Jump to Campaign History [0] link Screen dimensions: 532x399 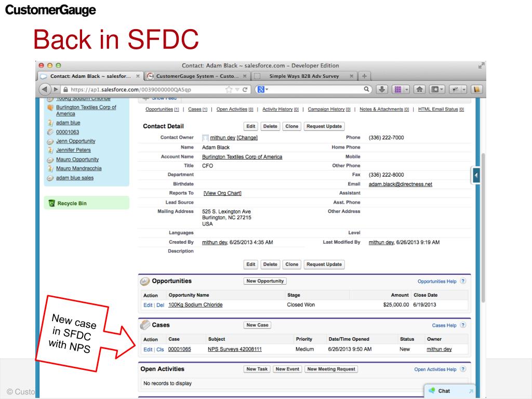pos(329,109)
